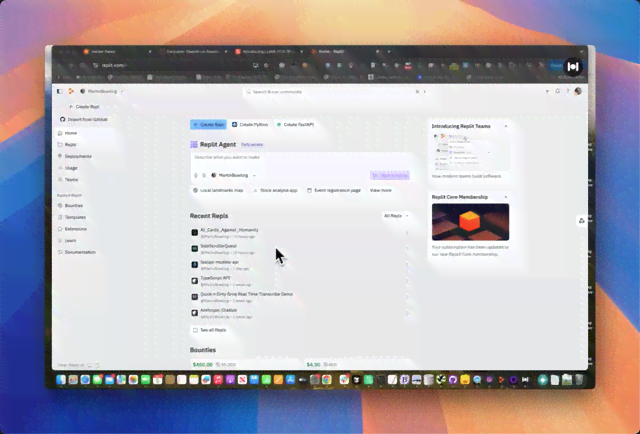Collapse the Replit Core Membership card
640x434 pixels.
[x=506, y=197]
